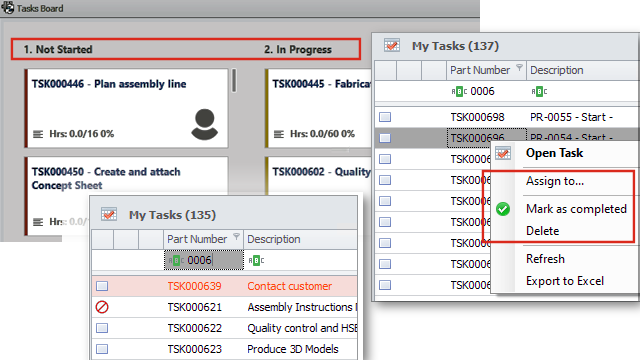Click the hours list icon on TSK000446 card
Image resolution: width=640 pixels, height=360 pixels.
(38, 134)
